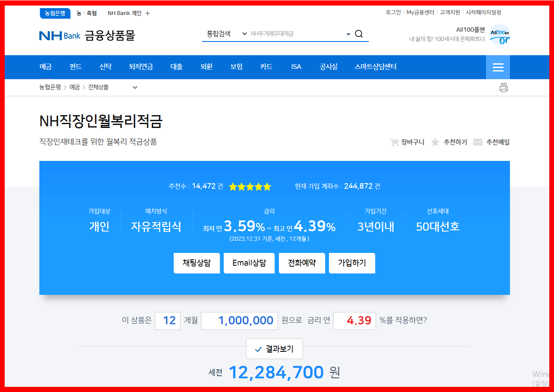Click the 1,000,000 amount input field
Screen dimensions: 554x392
click(x=239, y=320)
